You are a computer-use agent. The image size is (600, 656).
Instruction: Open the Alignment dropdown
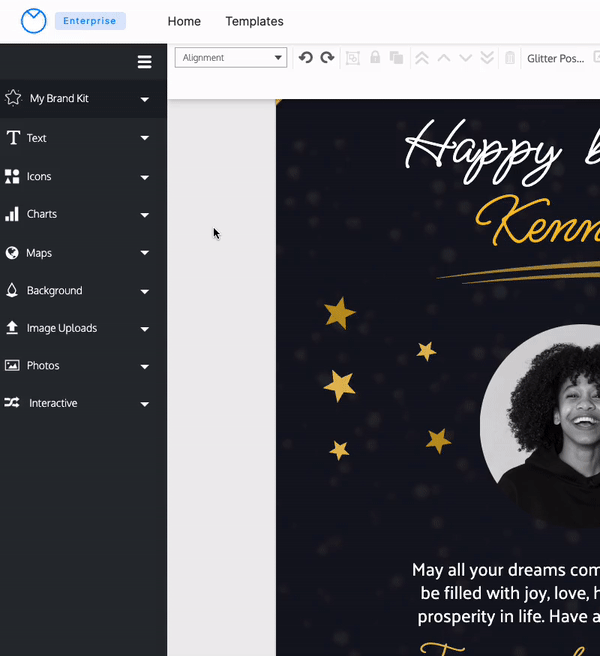[231, 58]
